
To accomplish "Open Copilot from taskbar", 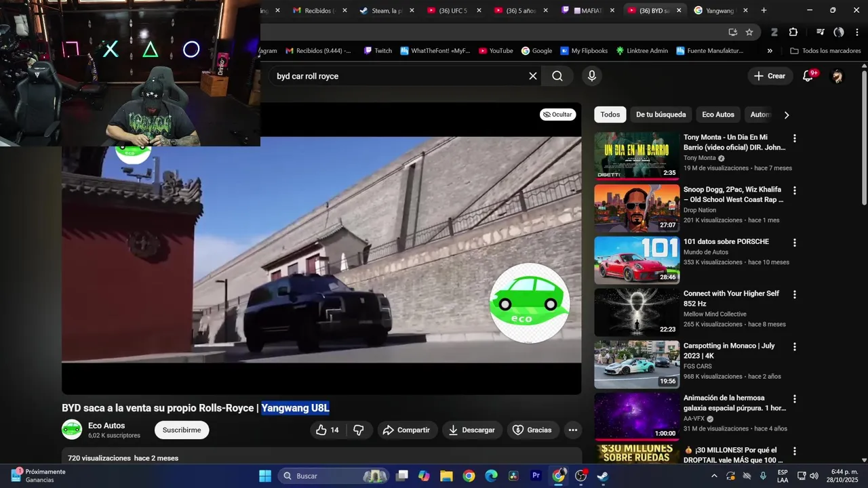I will pyautogui.click(x=424, y=476).
